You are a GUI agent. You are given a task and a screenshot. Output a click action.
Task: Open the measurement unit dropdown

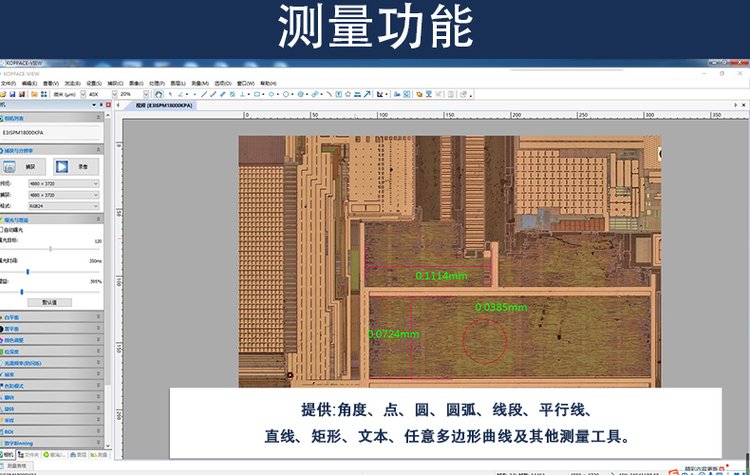click(x=83, y=94)
